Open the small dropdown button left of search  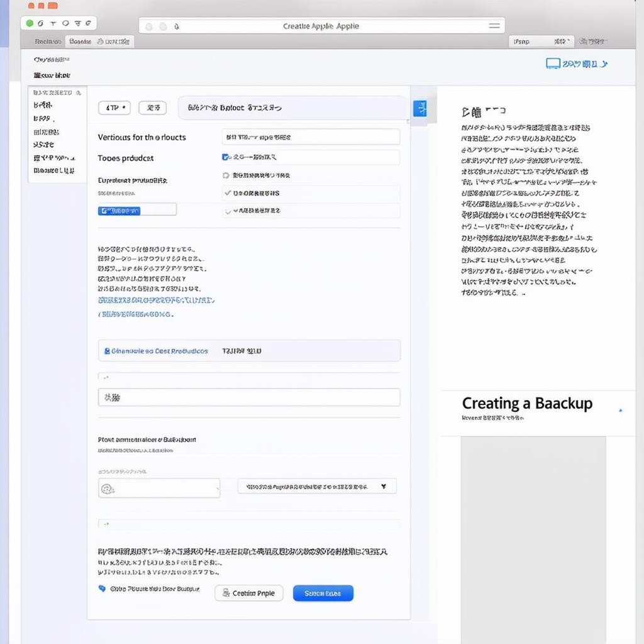tap(114, 108)
